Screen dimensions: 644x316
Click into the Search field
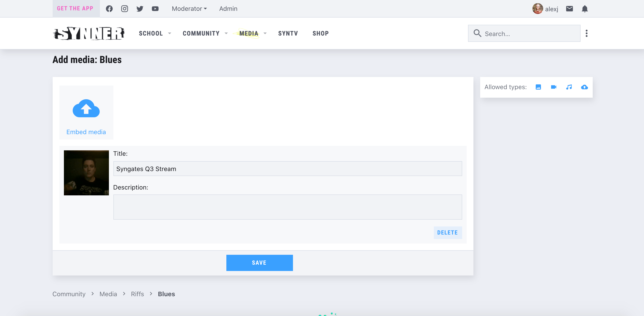[524, 33]
